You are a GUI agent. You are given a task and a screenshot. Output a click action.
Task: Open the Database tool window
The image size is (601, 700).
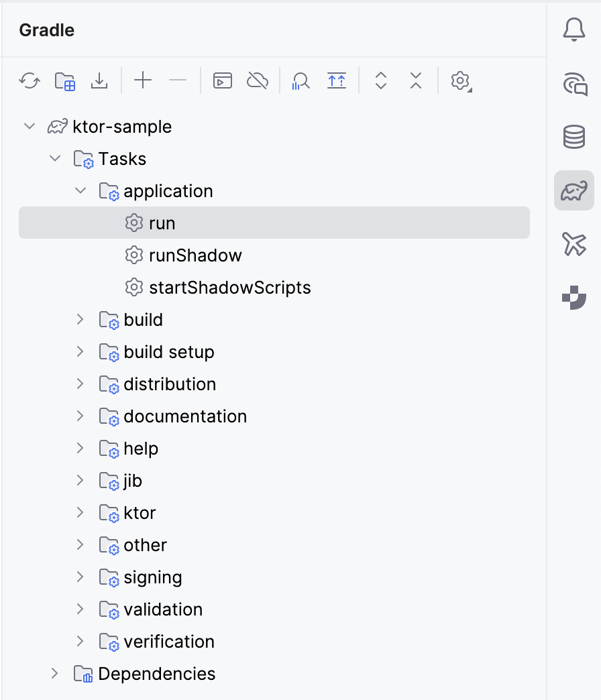coord(573,137)
